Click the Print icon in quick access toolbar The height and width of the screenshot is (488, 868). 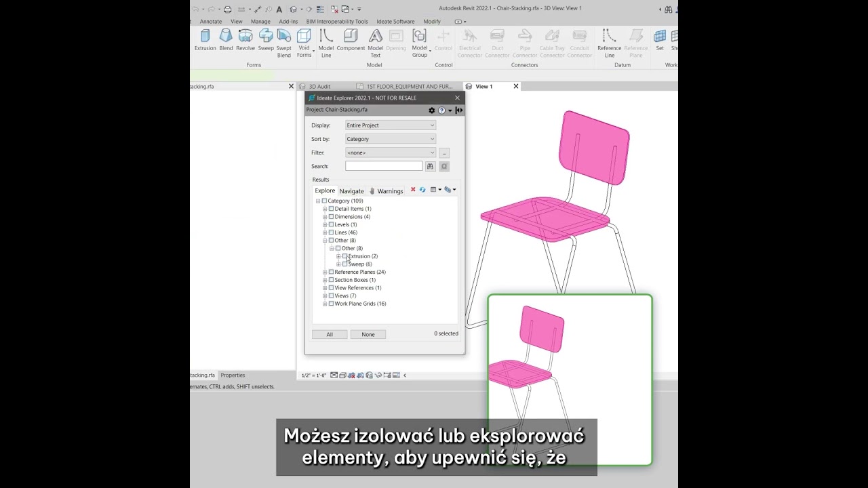(x=227, y=9)
